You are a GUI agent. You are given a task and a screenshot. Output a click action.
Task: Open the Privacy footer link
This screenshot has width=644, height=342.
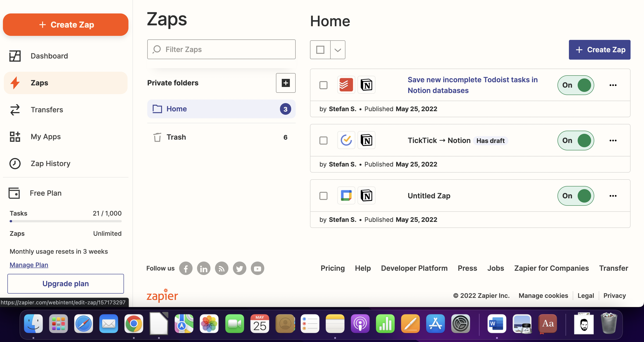click(x=614, y=296)
